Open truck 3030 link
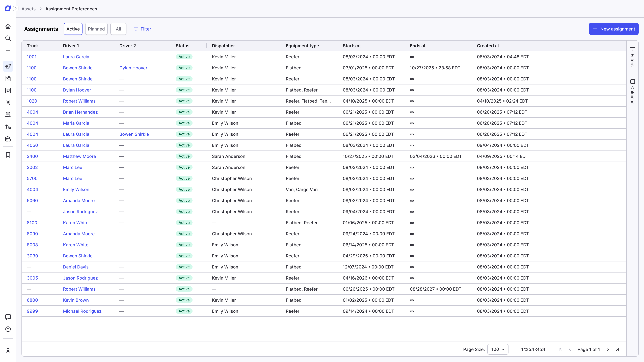Screen dimensions: 644x362 pyautogui.click(x=32, y=256)
